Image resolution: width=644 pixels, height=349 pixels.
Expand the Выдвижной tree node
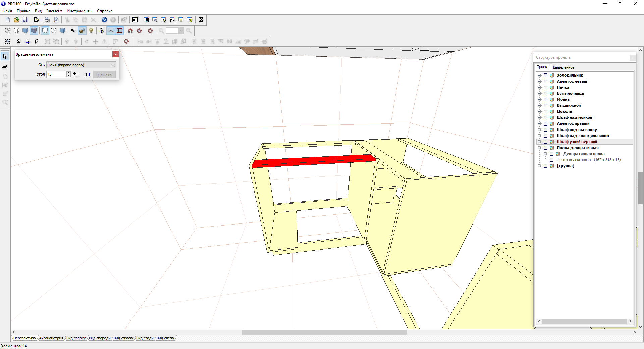click(539, 106)
